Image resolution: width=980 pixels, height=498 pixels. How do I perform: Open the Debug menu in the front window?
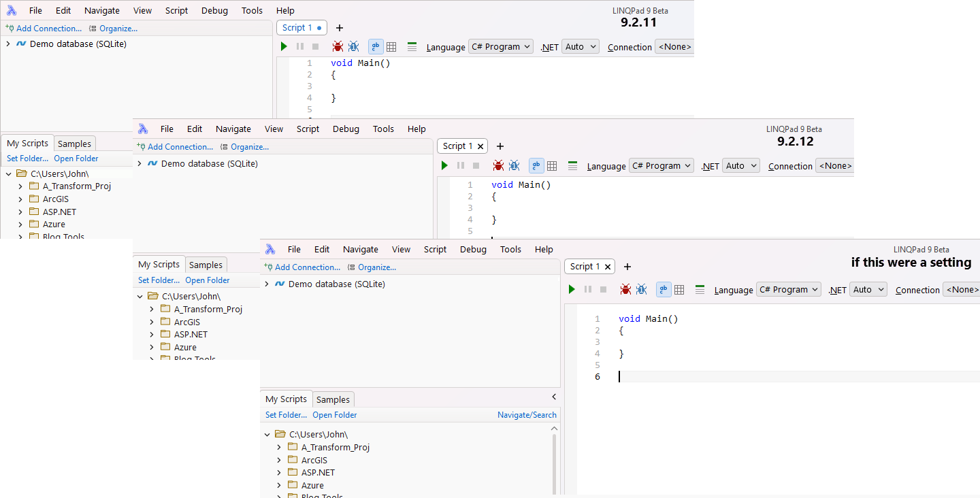[x=473, y=249]
